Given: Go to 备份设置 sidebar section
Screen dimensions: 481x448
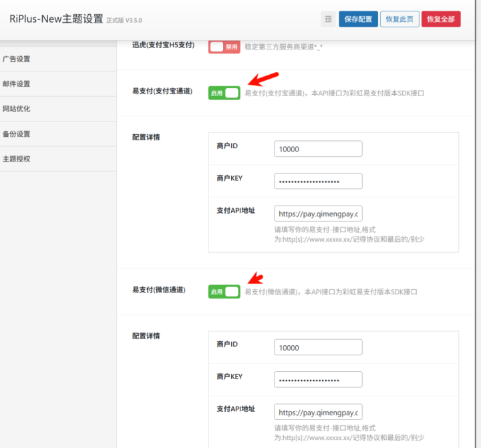Looking at the screenshot, I should [x=58, y=134].
